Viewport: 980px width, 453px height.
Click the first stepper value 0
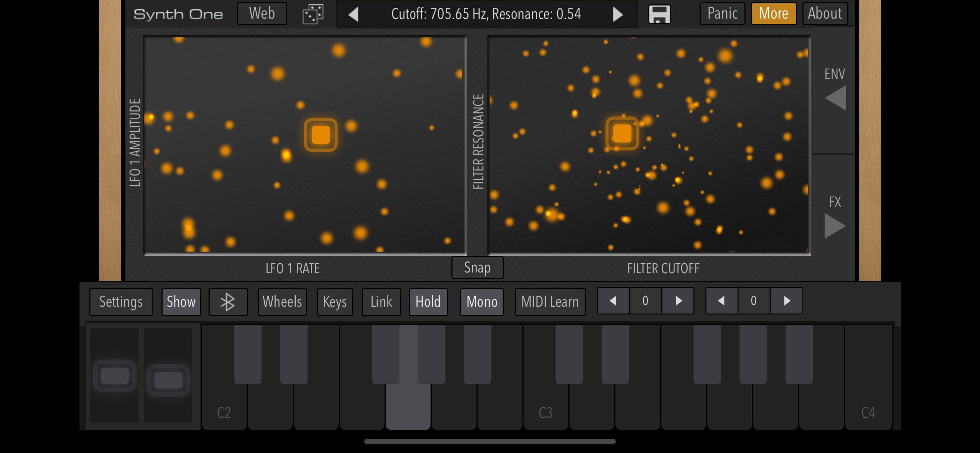[646, 301]
